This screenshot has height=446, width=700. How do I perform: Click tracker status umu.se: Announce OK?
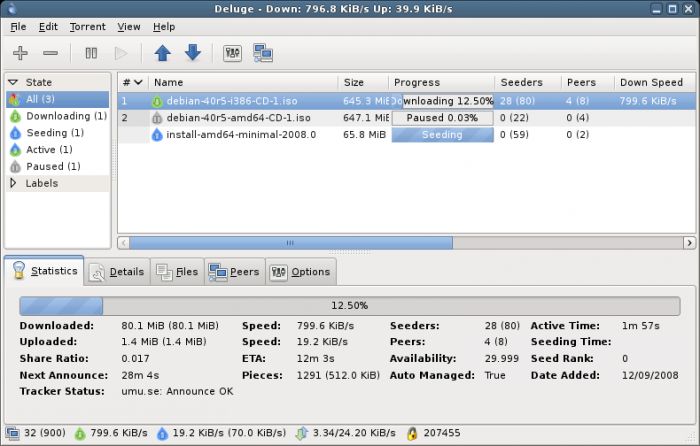(x=177, y=392)
